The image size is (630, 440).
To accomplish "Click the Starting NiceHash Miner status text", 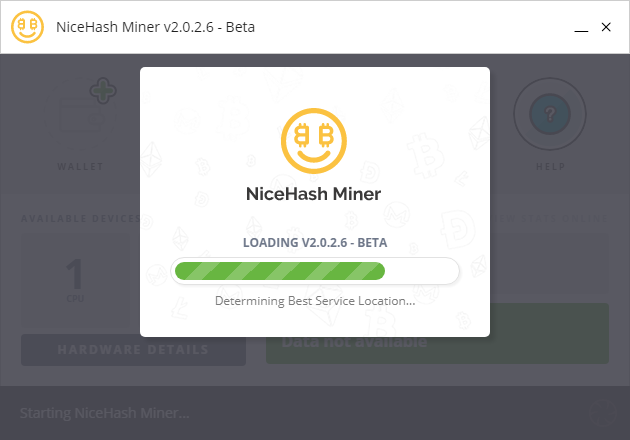I will [104, 413].
